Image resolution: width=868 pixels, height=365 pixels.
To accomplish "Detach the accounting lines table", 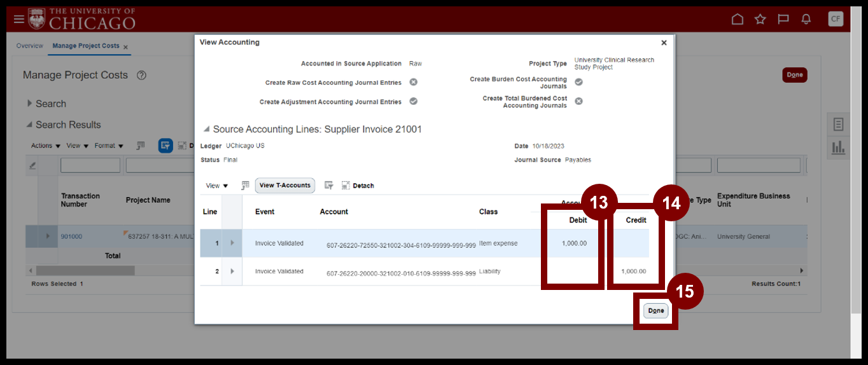I will coord(358,186).
